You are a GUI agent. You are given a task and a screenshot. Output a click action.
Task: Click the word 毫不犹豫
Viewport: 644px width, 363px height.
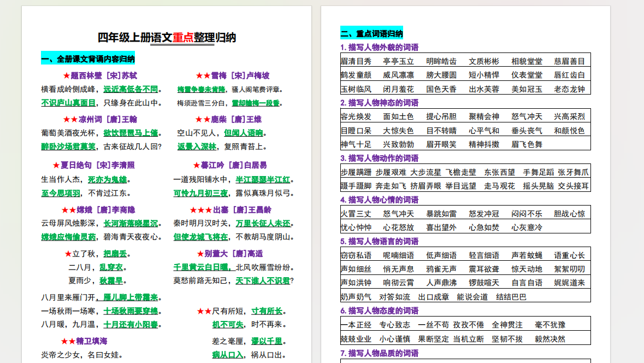click(x=550, y=325)
